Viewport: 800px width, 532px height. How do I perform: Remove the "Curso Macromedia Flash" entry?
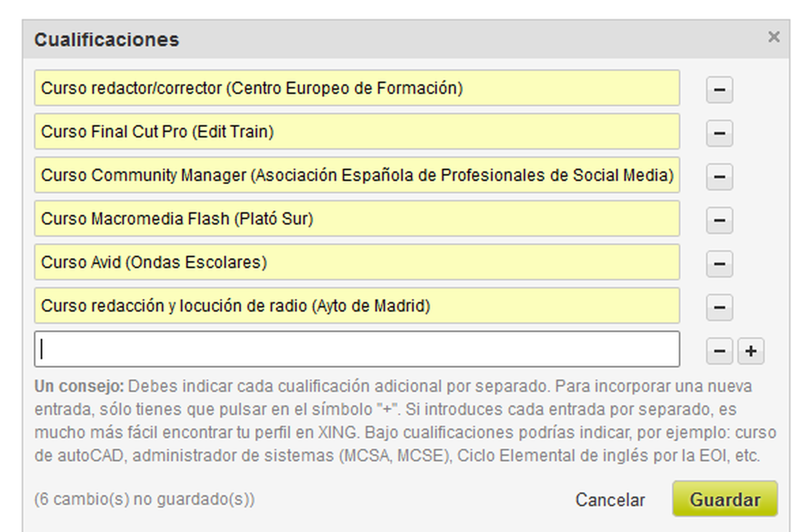[x=720, y=220]
